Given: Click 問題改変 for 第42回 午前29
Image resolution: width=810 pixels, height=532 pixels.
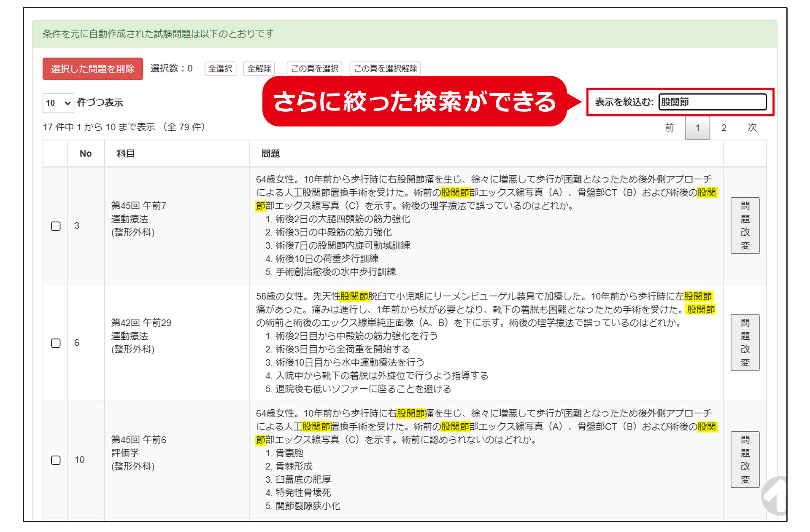Looking at the screenshot, I should tap(745, 343).
